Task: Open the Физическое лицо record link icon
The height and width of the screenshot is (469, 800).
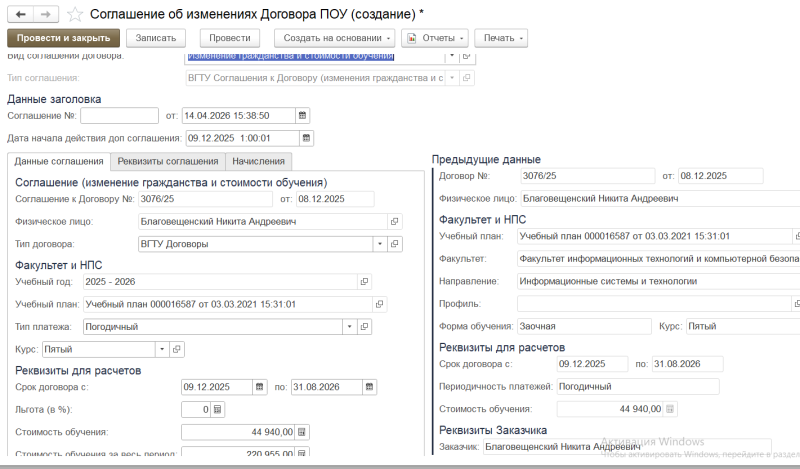Action: (394, 221)
